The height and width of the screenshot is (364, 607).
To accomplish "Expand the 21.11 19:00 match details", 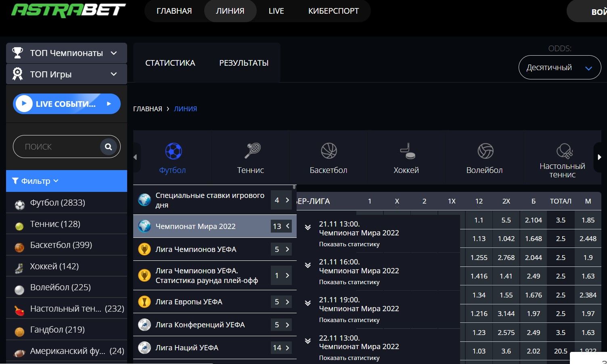I will coord(308,303).
